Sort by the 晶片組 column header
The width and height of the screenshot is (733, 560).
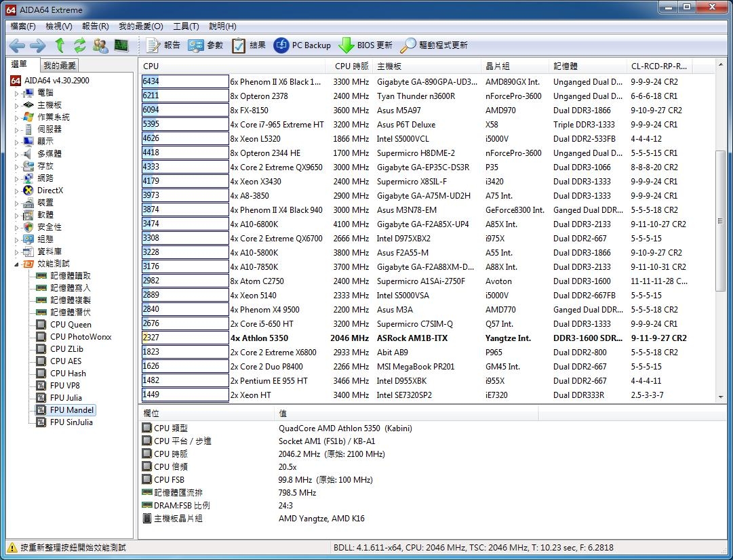click(515, 66)
